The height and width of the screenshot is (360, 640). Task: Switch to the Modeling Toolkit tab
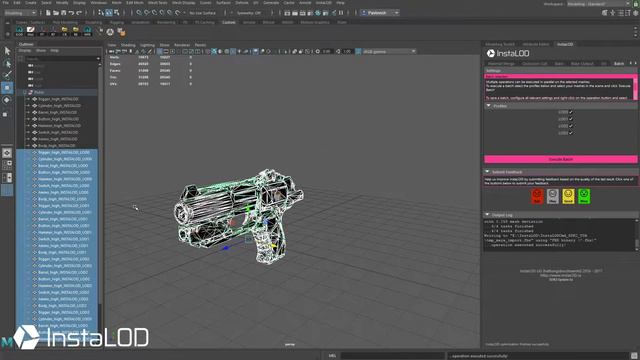[500, 44]
